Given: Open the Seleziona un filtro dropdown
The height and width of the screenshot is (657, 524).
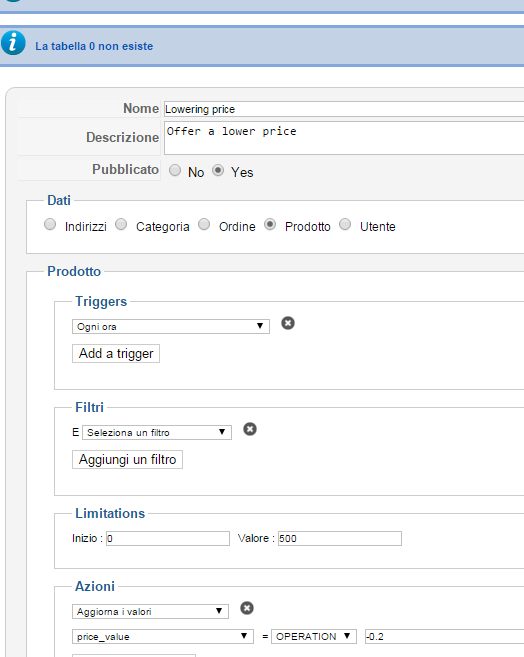Looking at the screenshot, I should 157,432.
